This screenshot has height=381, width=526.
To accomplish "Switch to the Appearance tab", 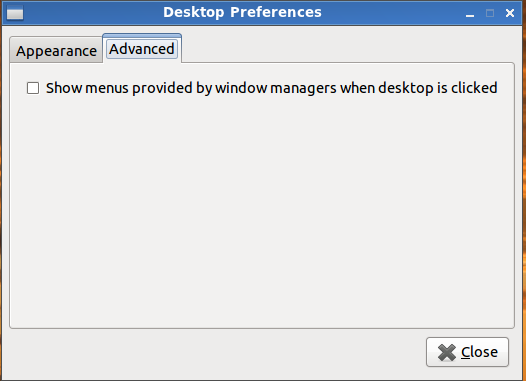I will coord(56,51).
